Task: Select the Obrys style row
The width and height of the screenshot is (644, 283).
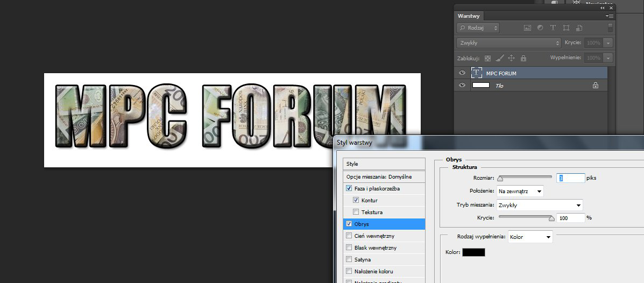Action: tap(384, 224)
